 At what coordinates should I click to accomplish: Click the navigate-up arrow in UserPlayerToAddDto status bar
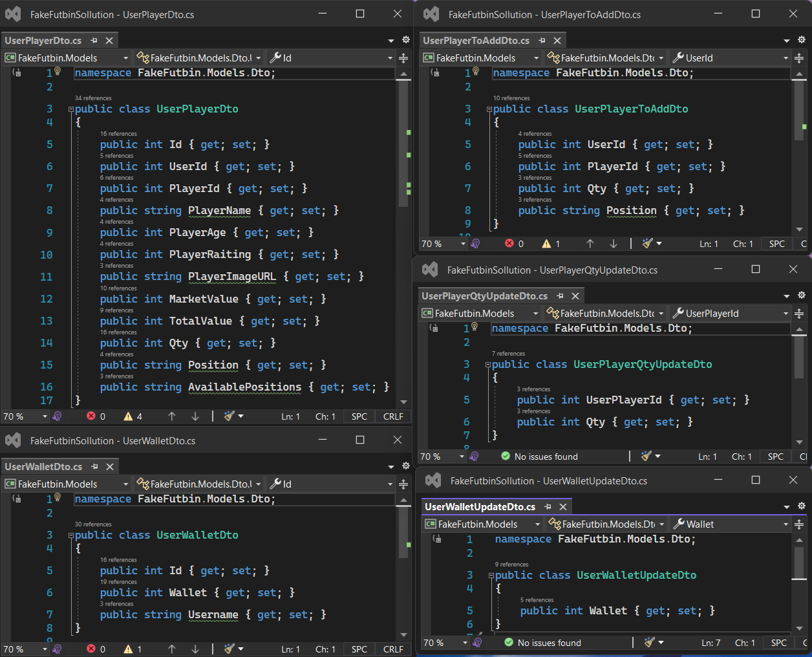click(589, 243)
